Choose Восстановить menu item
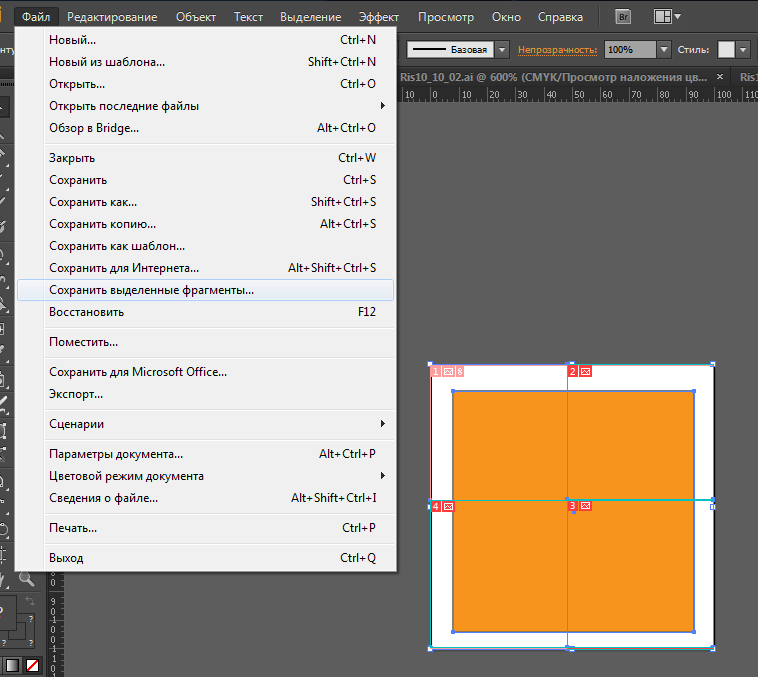This screenshot has width=758, height=677. click(205, 312)
